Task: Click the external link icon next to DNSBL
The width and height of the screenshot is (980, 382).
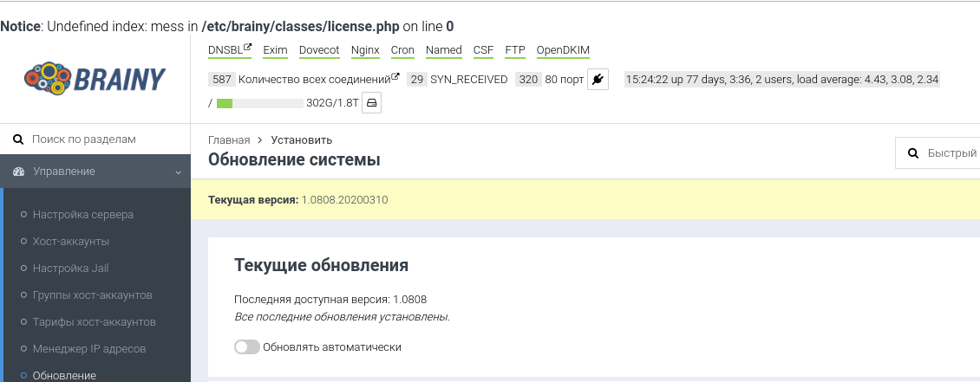Action: coord(248,48)
